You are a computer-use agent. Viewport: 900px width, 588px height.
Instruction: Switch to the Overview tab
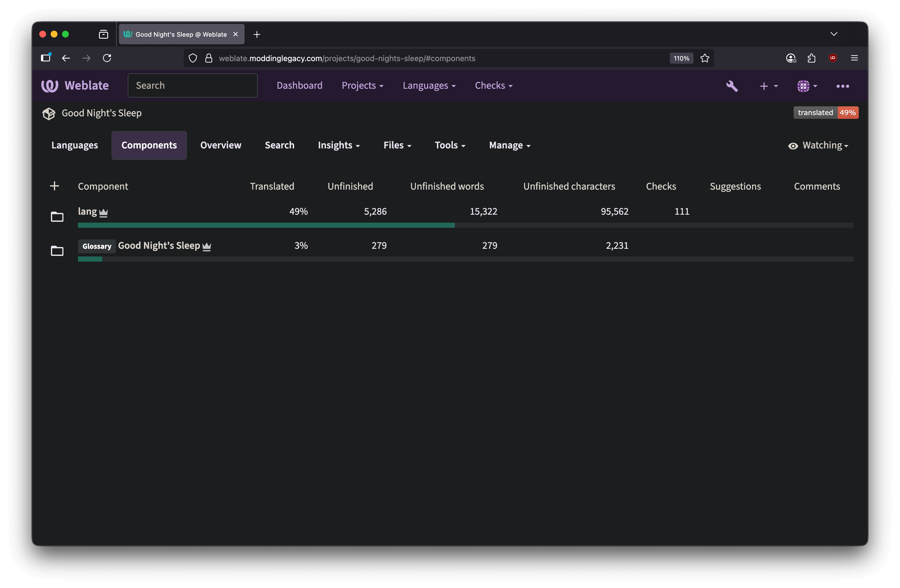point(220,145)
